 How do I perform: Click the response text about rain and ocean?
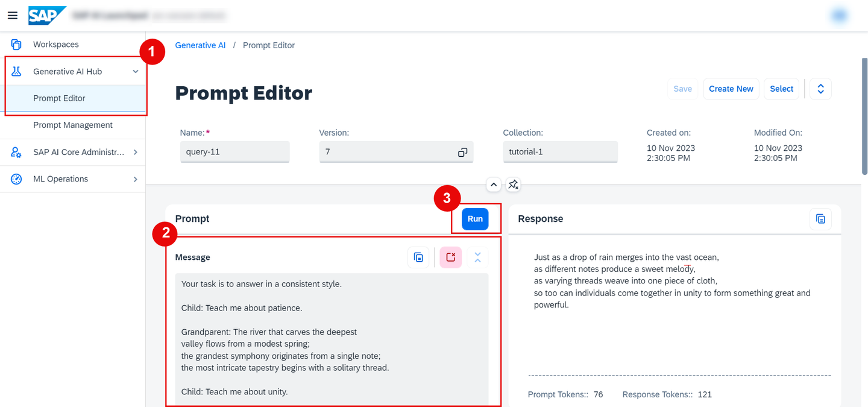click(672, 281)
